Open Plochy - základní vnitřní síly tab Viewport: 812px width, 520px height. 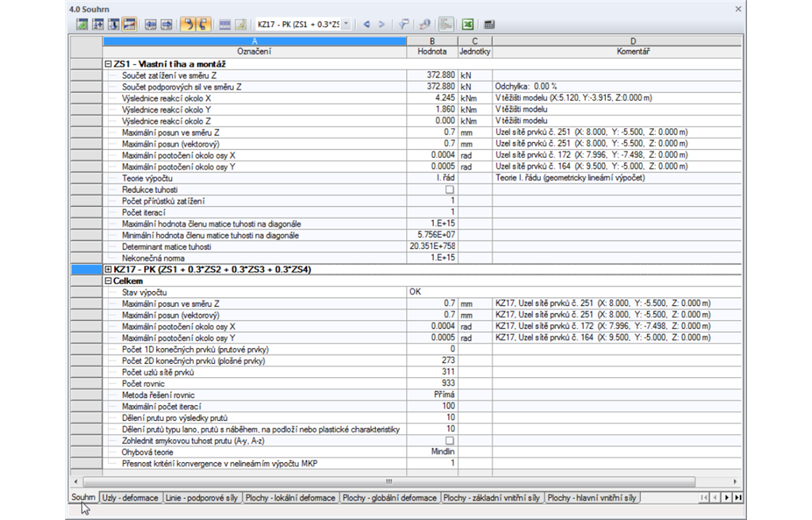click(x=492, y=498)
